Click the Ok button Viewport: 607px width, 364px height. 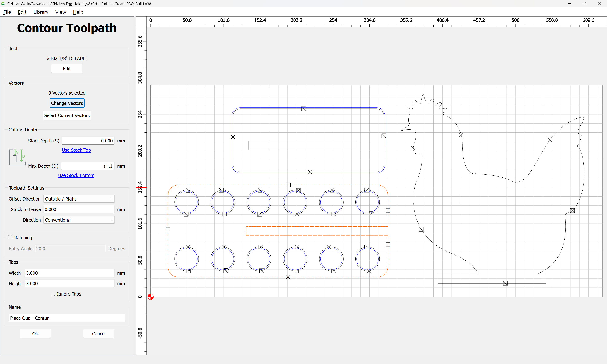point(35,333)
